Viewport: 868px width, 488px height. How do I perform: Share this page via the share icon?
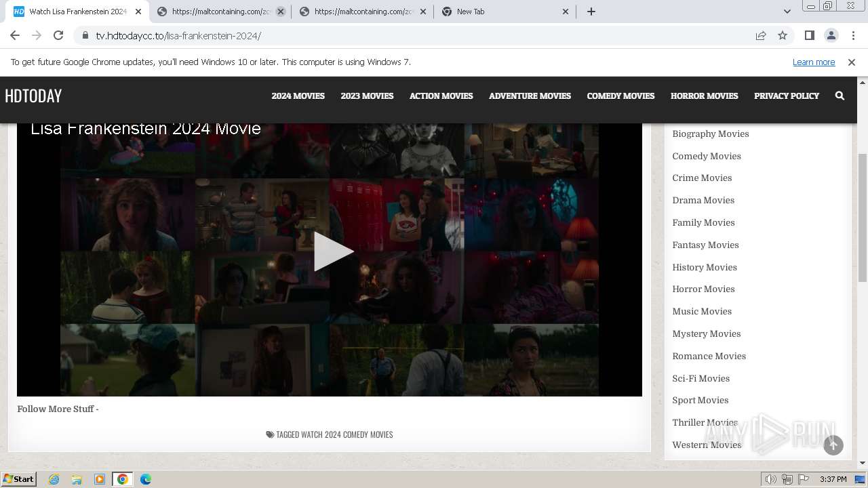coord(761,35)
